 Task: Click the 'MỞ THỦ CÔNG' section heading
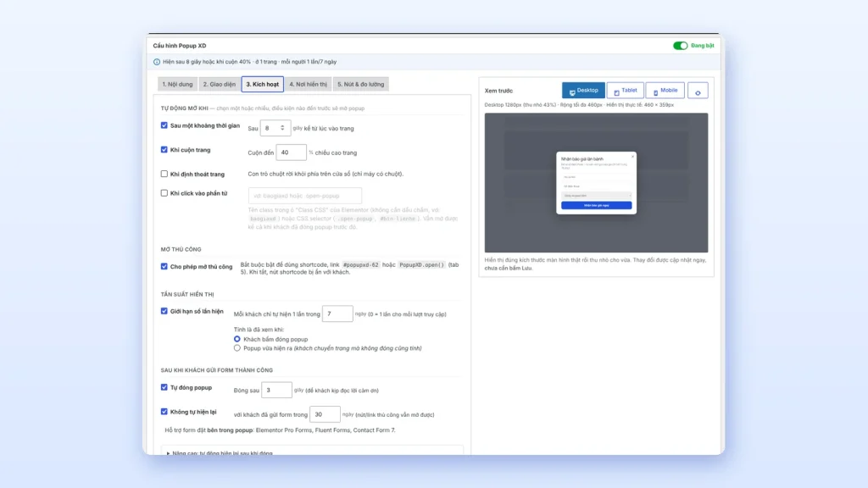coord(181,250)
